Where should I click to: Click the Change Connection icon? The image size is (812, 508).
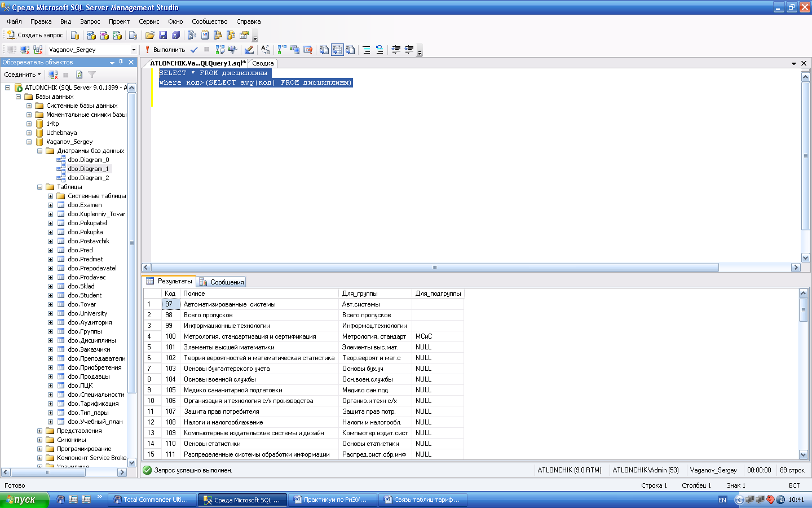(x=38, y=50)
